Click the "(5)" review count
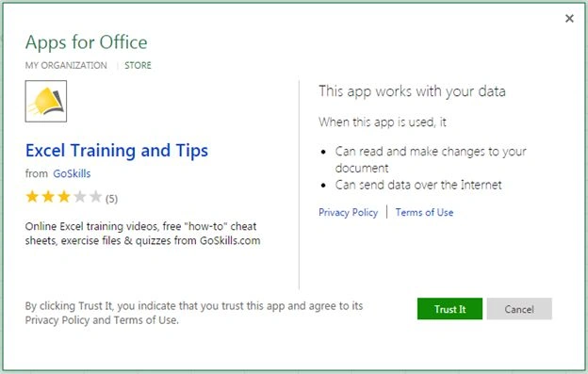Image resolution: width=588 pixels, height=374 pixels. [111, 199]
